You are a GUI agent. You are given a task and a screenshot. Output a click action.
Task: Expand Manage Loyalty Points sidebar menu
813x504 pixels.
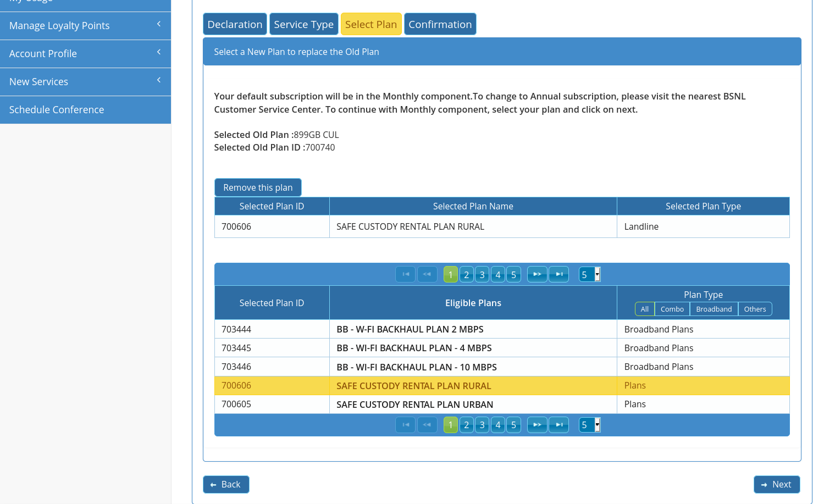click(x=85, y=26)
